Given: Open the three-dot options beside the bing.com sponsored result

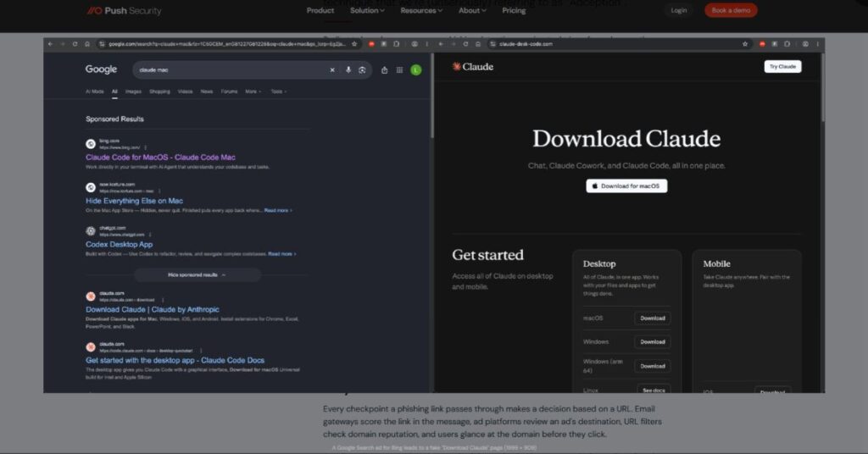Looking at the screenshot, I should point(146,147).
